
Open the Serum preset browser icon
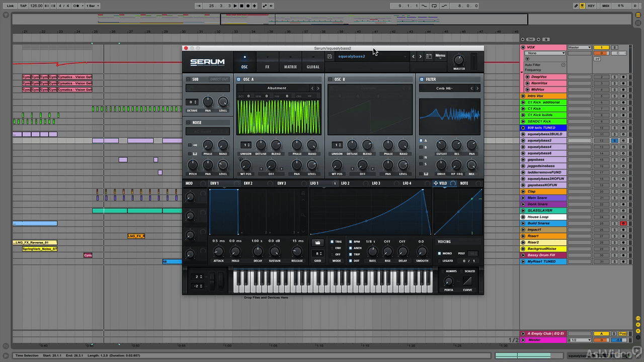point(429,56)
